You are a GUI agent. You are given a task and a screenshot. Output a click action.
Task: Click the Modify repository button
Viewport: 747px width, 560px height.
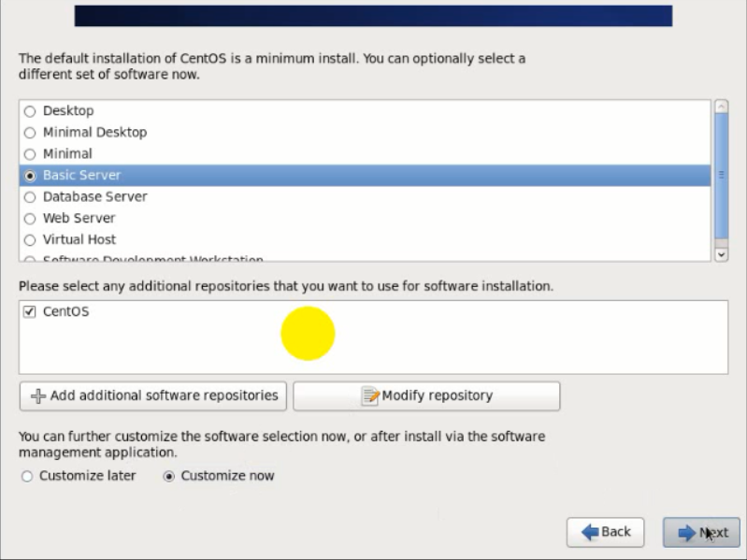(426, 396)
